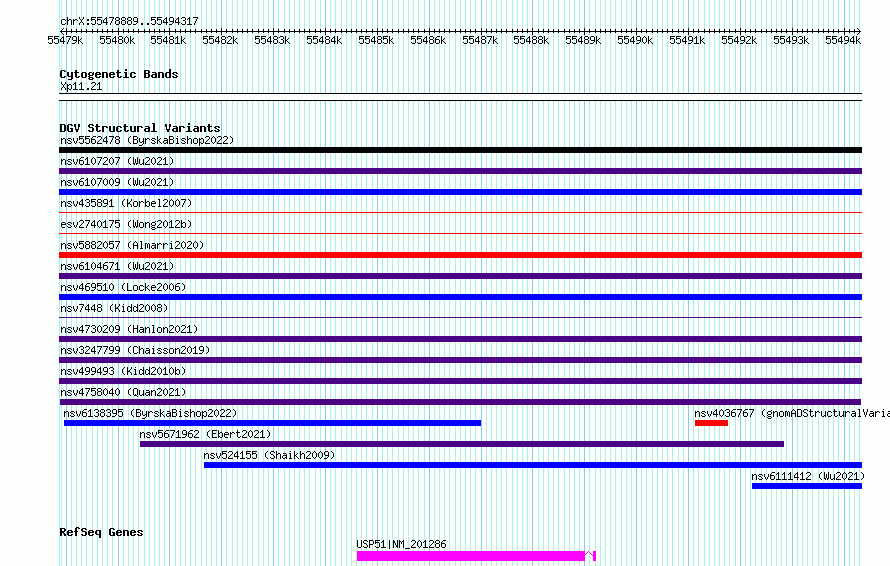Screen dimensions: 890x566
Task: Click the 55494k ruler position
Action: pos(843,40)
